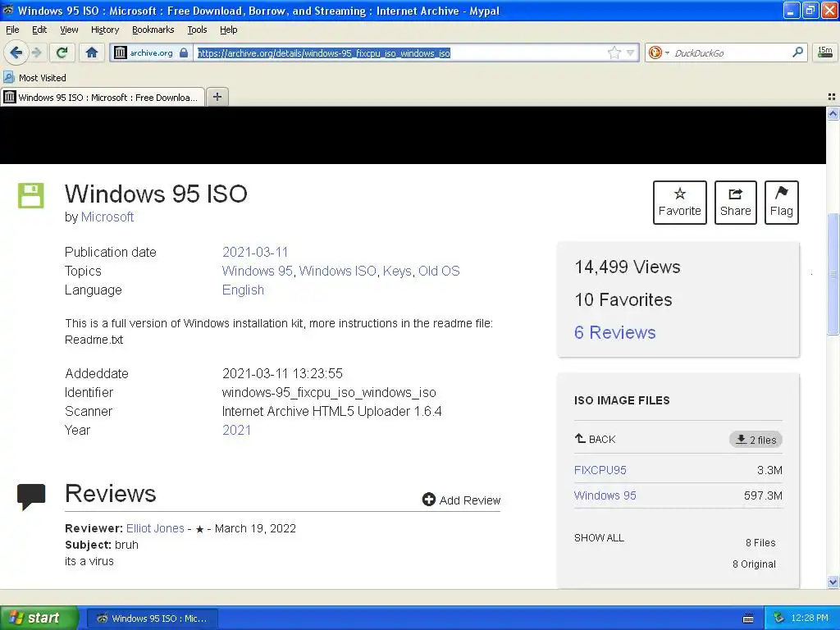Click SHOW ALL download options
840x630 pixels.
[x=599, y=538]
